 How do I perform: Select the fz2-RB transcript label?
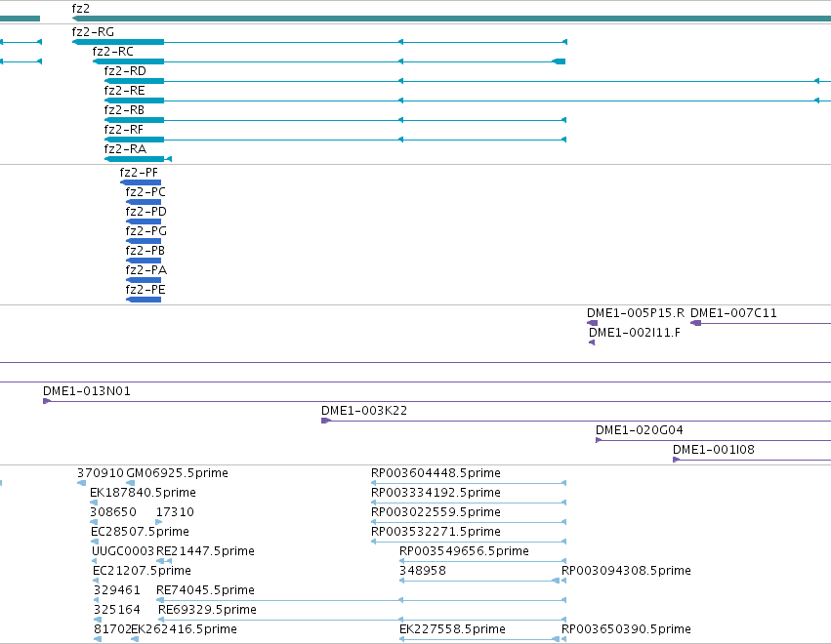pos(124,110)
